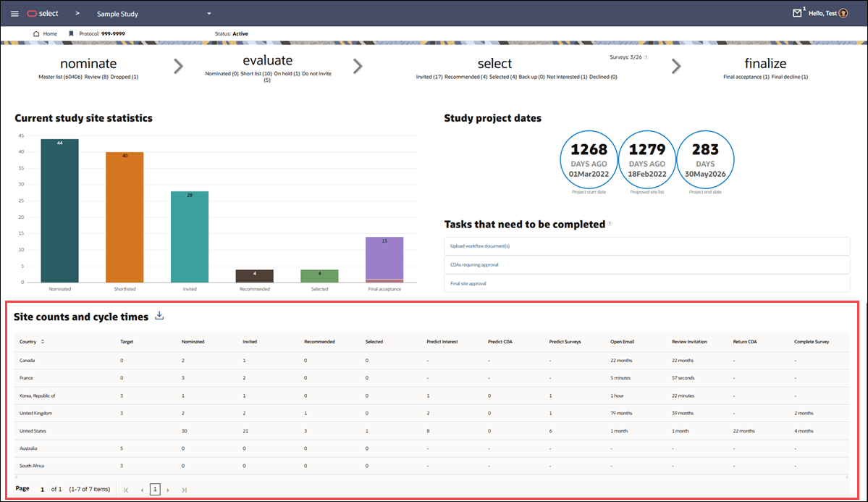This screenshot has height=502, width=868.
Task: Click the select application logo
Action: [x=39, y=13]
